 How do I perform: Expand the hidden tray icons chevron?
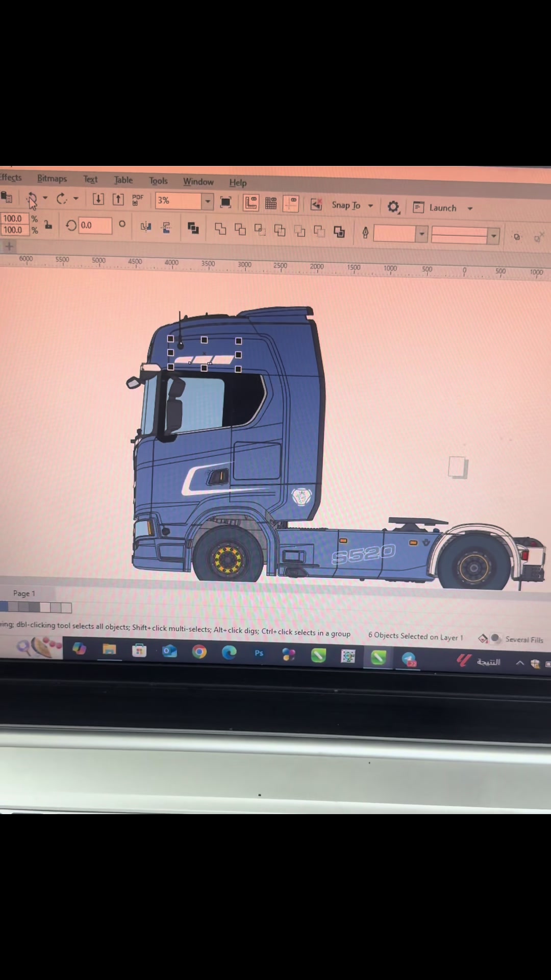[x=519, y=663]
